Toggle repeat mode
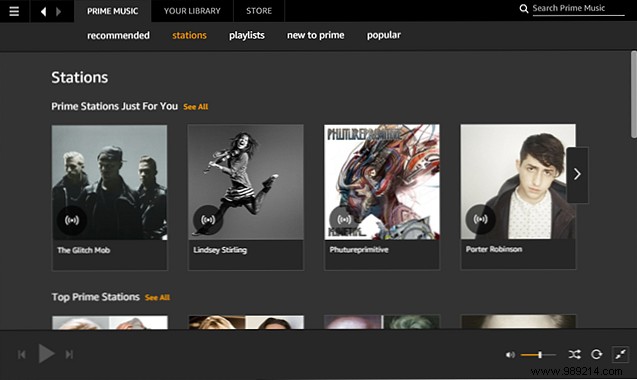This screenshot has width=637, height=380. click(x=596, y=354)
